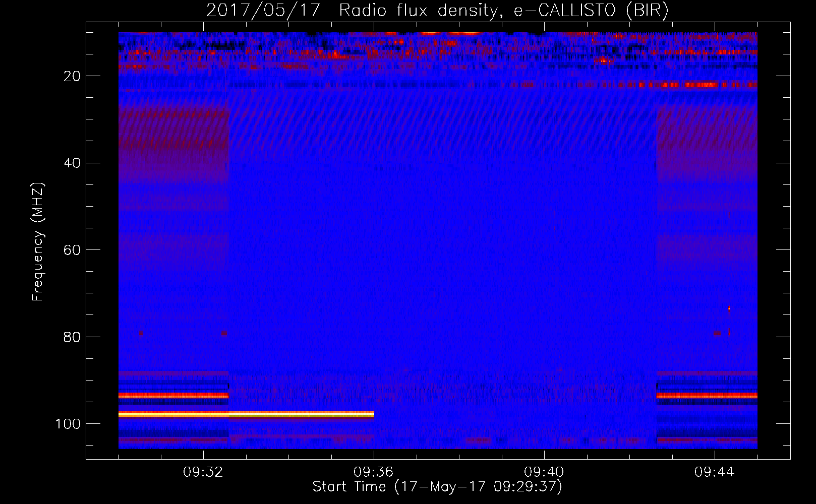Screen dimensions: 816x504
Task: Click the "09:36" time tick label
Action: point(374,472)
